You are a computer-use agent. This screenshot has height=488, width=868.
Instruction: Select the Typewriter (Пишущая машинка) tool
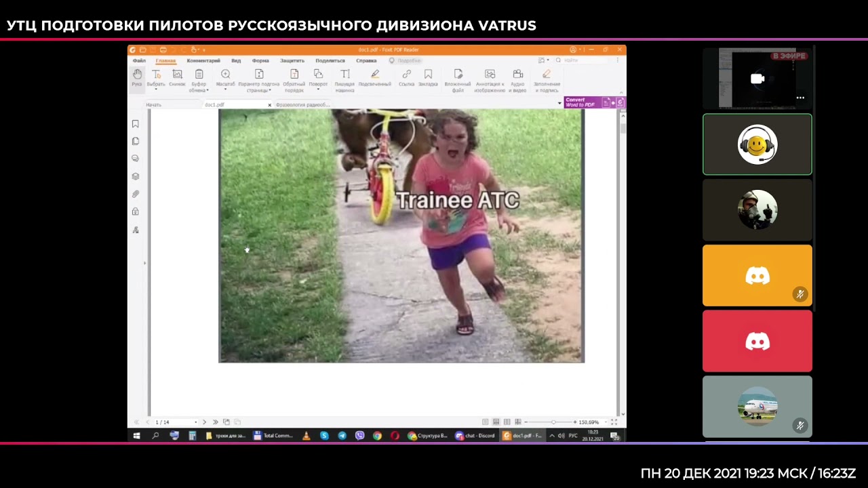[x=344, y=80]
